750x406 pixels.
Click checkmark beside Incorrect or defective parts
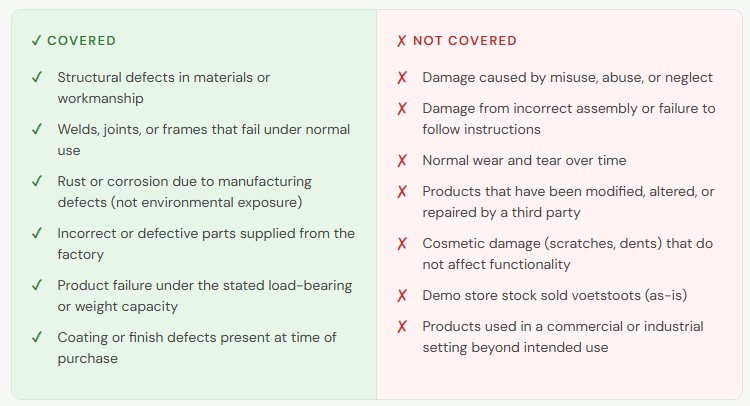coord(36,233)
